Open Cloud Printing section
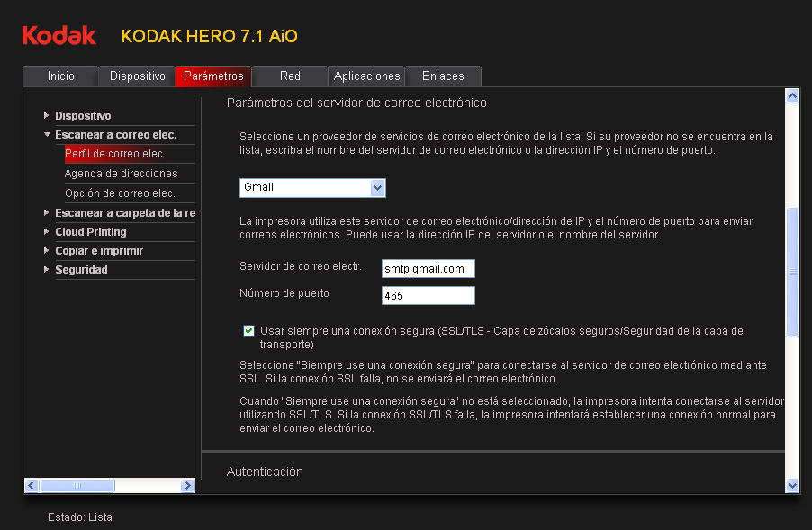This screenshot has height=530, width=812. click(x=91, y=232)
